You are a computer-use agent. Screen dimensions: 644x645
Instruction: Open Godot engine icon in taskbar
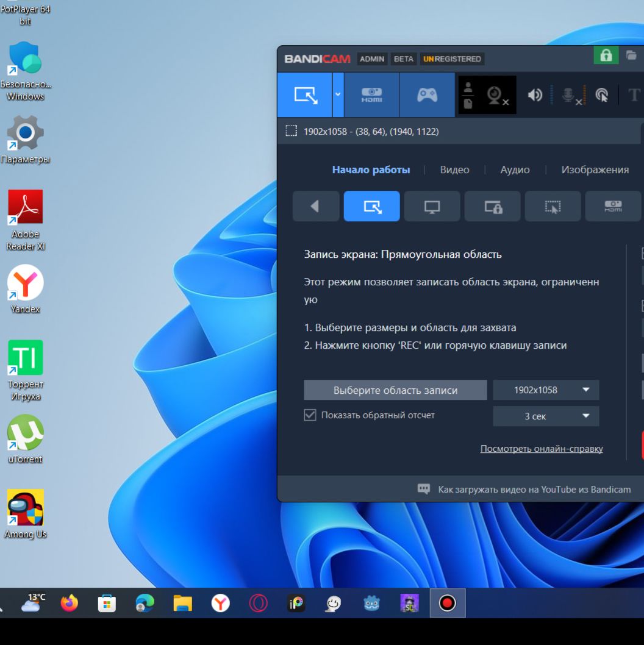pos(371,604)
